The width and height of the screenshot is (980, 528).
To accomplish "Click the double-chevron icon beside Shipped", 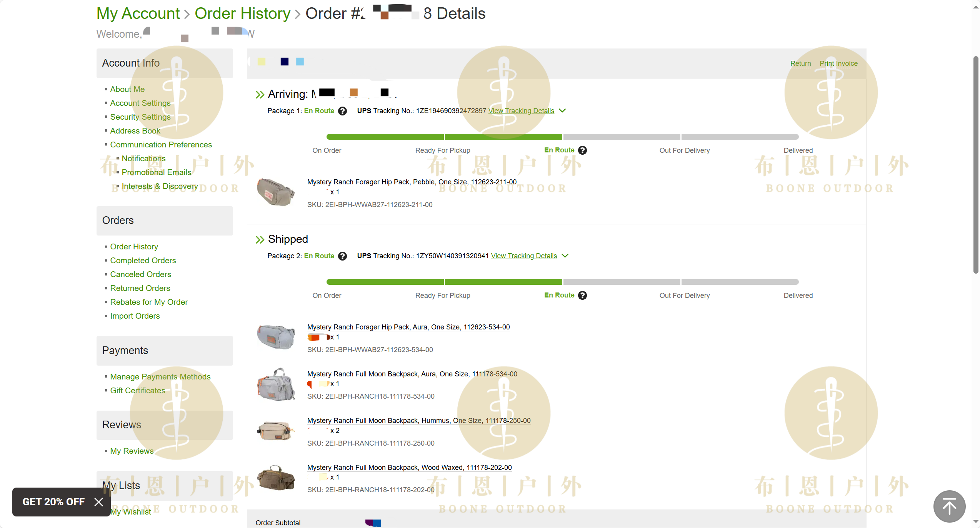I will tap(260, 240).
